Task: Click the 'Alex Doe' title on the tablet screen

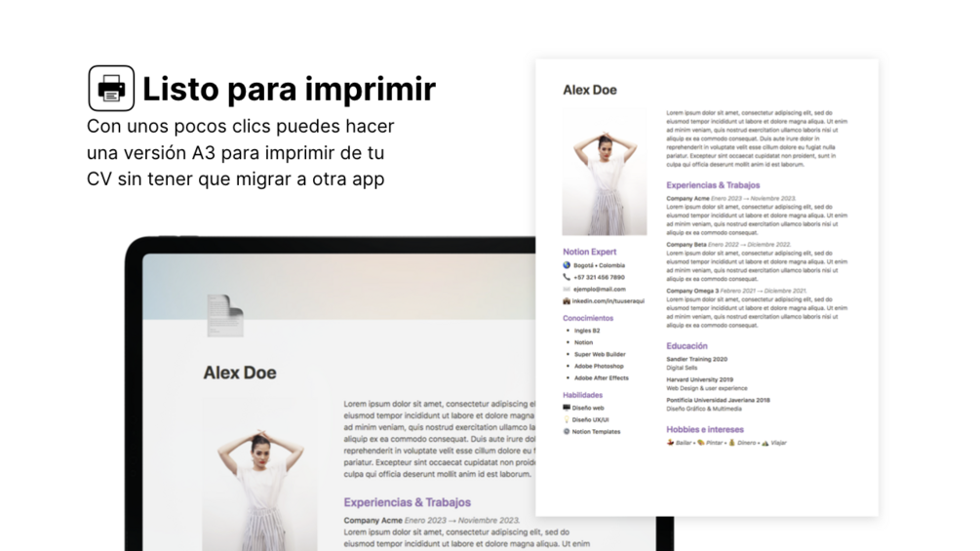Action: pos(239,373)
